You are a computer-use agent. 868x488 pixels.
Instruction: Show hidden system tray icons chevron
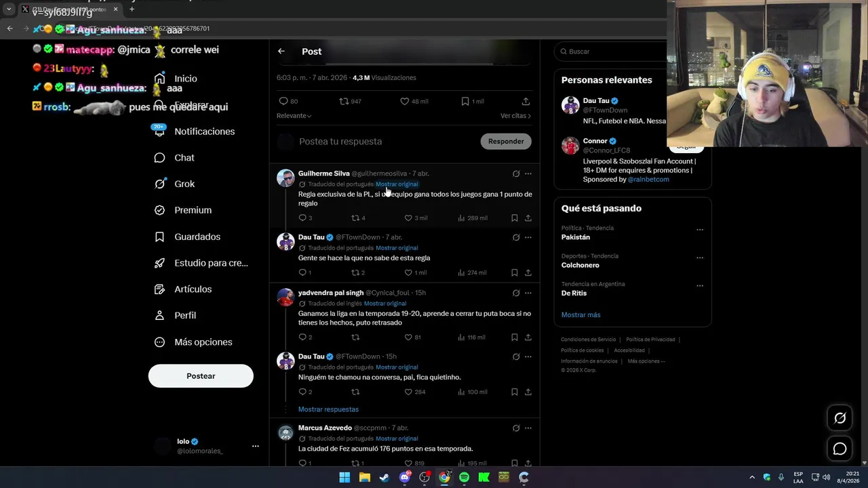[x=751, y=477]
